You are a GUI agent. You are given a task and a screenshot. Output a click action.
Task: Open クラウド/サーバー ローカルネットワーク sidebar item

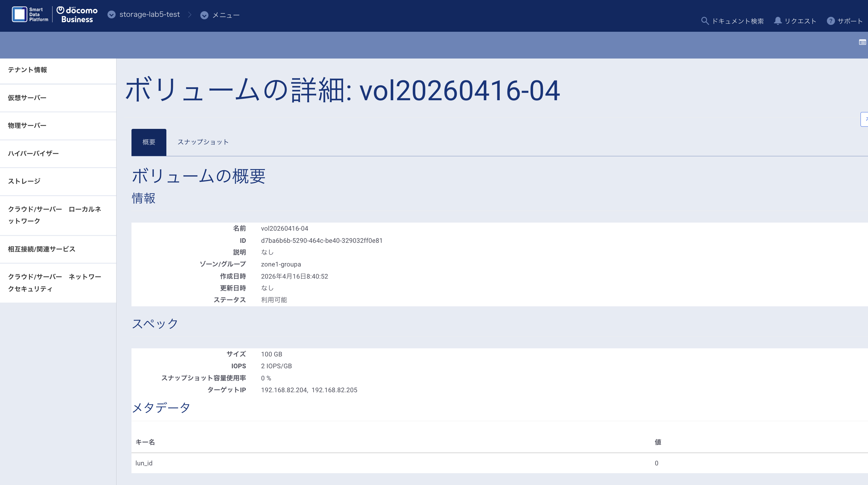tap(58, 215)
